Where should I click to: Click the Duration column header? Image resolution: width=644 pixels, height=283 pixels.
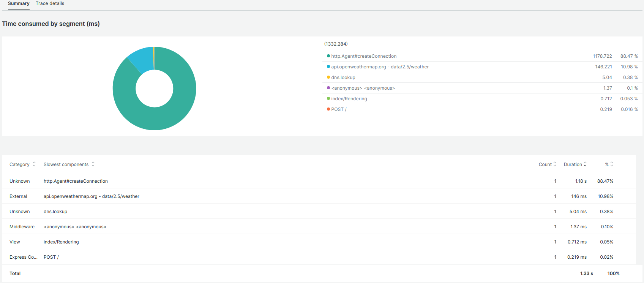573,164
